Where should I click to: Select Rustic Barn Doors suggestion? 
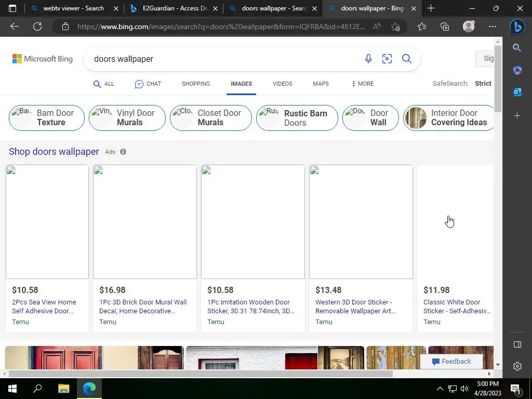point(297,118)
